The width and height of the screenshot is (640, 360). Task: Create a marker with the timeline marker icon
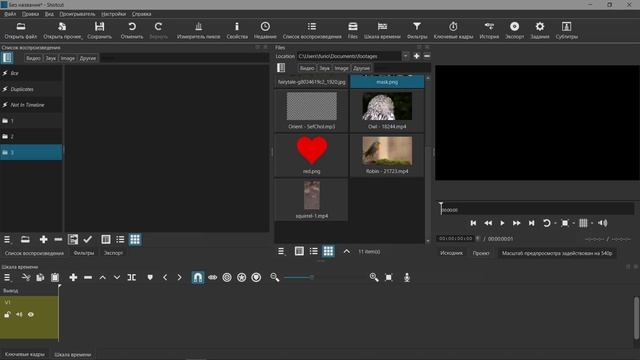(x=150, y=278)
